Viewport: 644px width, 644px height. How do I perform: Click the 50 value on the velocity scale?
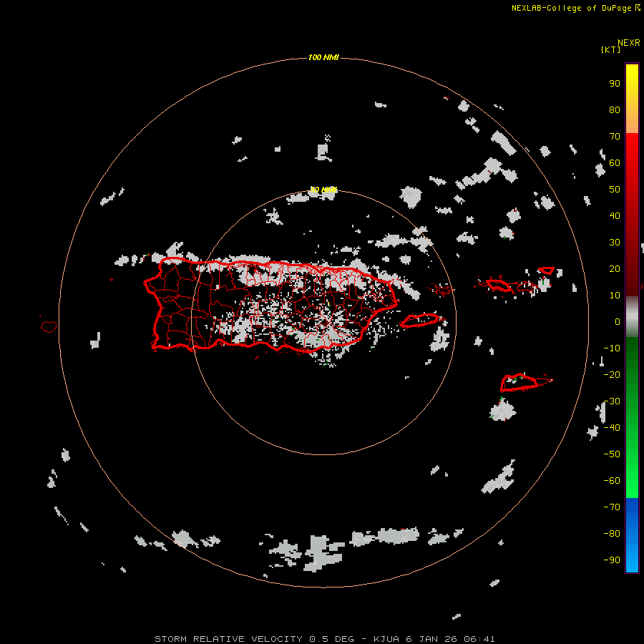(615, 190)
